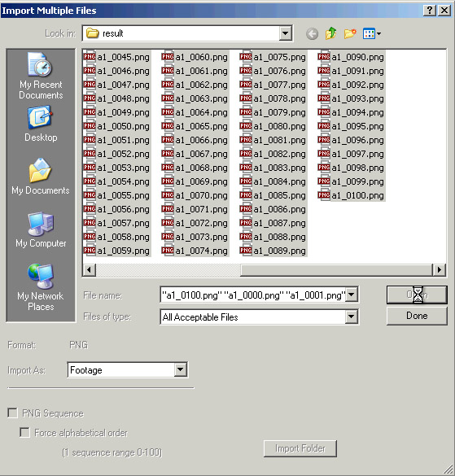Open My Computer location
Viewport: 455px width, 476px height.
41,229
